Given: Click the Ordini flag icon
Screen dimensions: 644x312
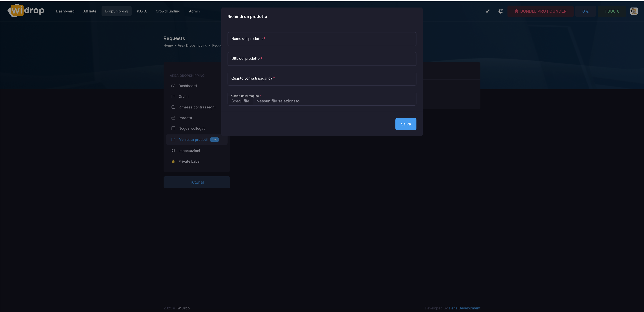Looking at the screenshot, I should click(173, 96).
